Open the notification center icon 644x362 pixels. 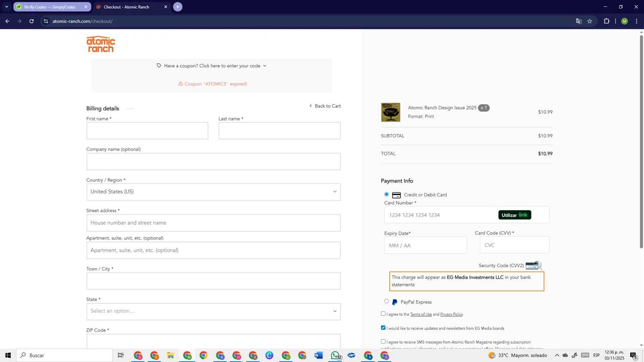(x=634, y=355)
